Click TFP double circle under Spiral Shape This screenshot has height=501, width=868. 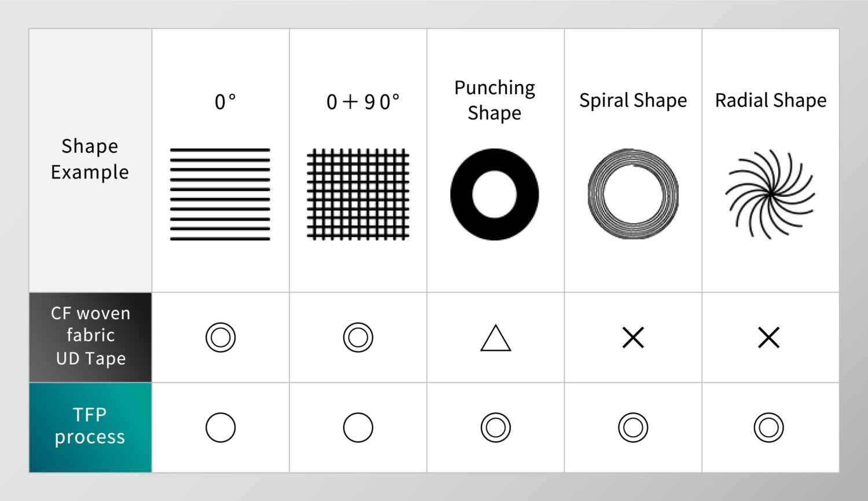tap(633, 427)
